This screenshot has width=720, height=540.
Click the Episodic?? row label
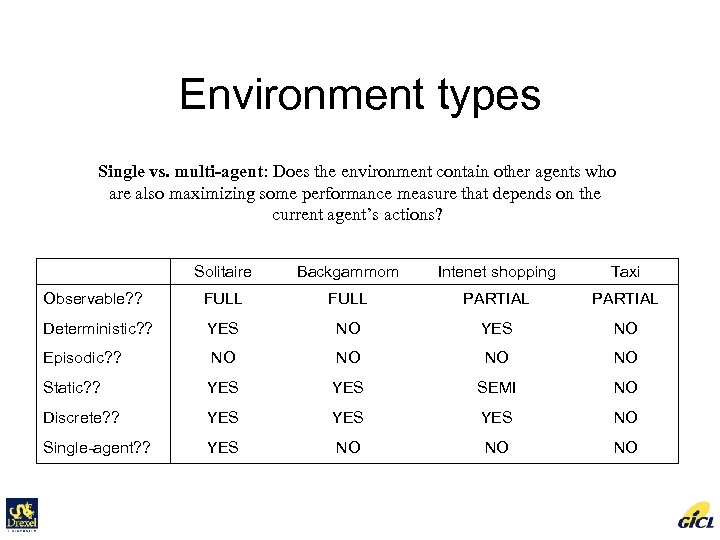[83, 357]
